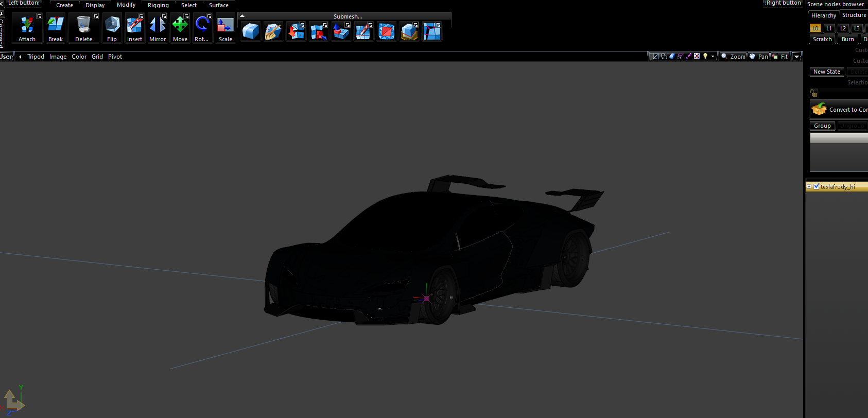The height and width of the screenshot is (418, 868).
Task: Click the padlock icon in scene browser
Action: 814,93
